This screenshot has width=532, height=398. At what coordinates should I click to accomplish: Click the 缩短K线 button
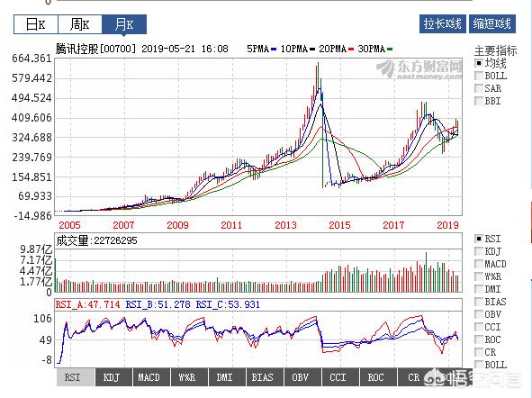(x=492, y=23)
